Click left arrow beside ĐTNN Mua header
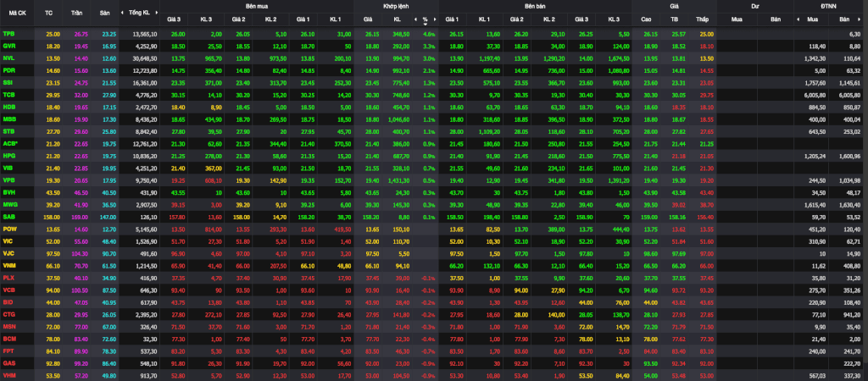 coord(798,19)
